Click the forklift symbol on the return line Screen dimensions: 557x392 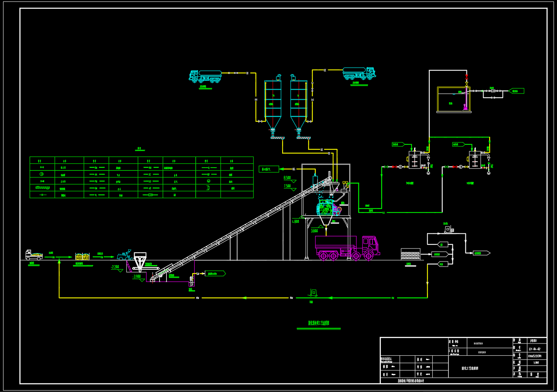[x=313, y=293]
